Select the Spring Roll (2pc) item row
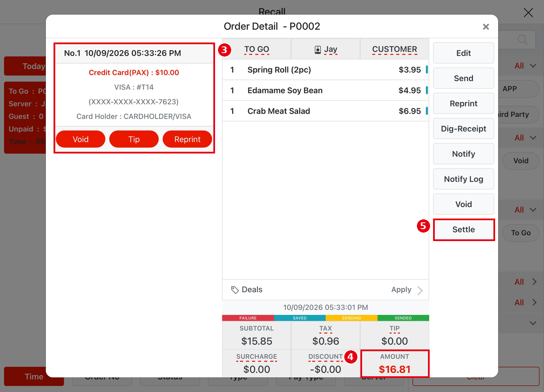Viewport: 544px width, 392px height. point(326,70)
